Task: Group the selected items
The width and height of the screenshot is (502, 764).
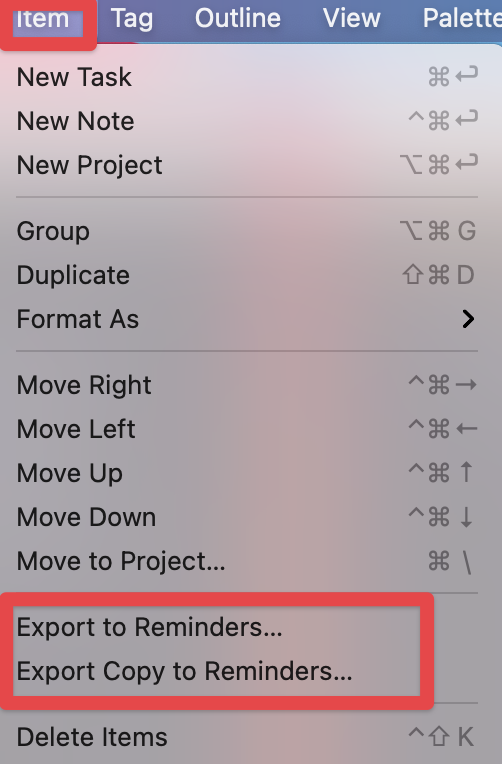Action: [x=247, y=231]
